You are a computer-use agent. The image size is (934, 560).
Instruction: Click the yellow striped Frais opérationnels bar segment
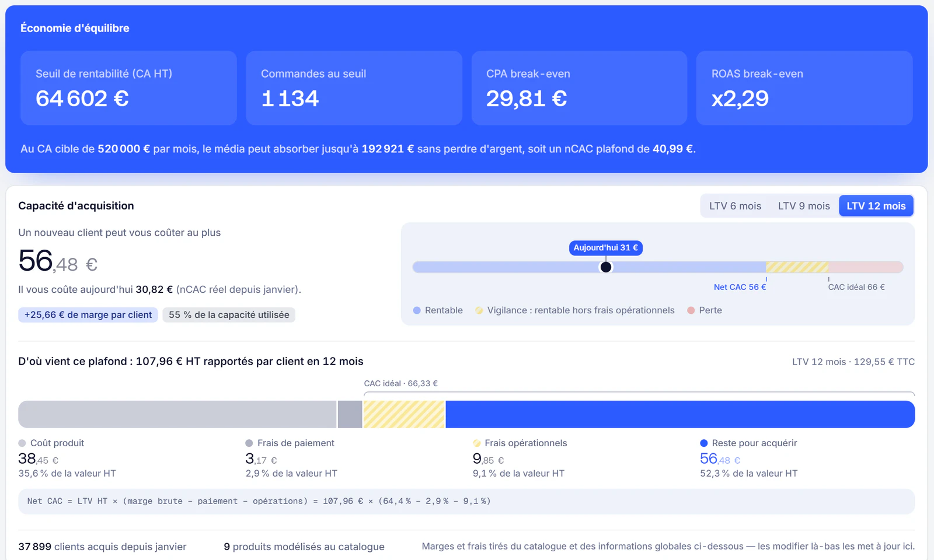404,414
